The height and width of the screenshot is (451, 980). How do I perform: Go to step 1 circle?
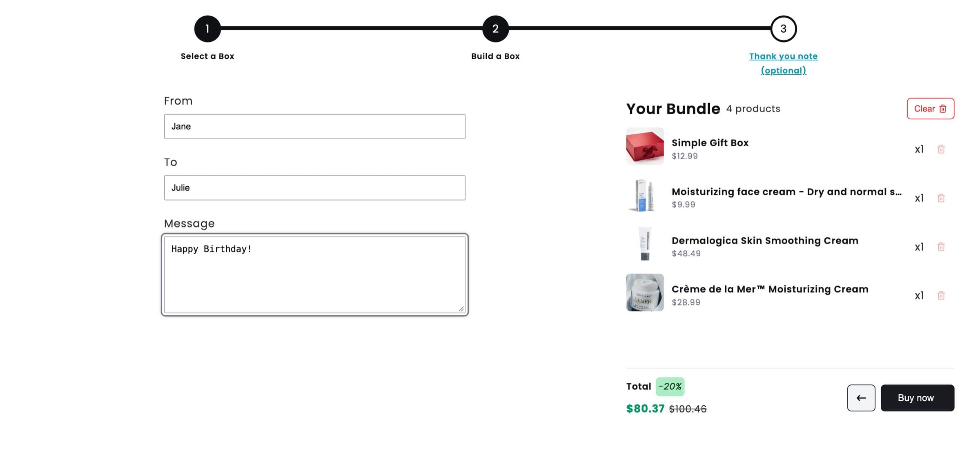tap(207, 29)
